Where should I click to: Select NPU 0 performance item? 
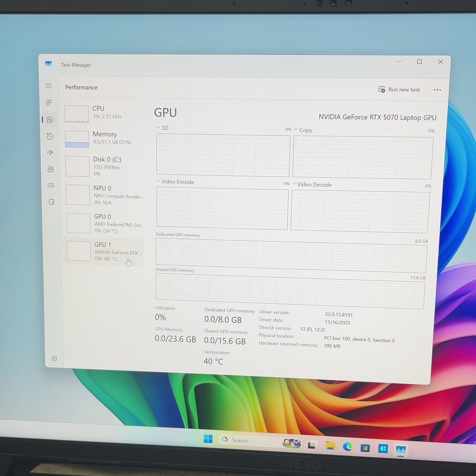(104, 195)
